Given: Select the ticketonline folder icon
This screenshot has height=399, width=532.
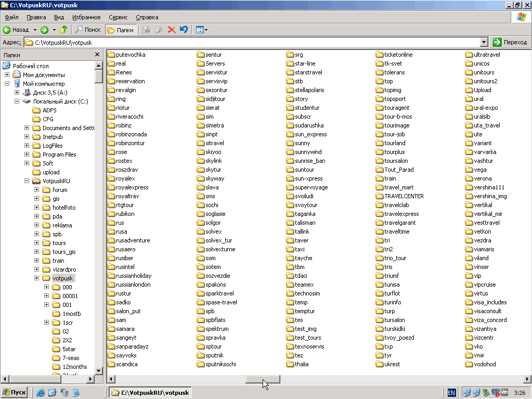Looking at the screenshot, I should click(x=380, y=55).
